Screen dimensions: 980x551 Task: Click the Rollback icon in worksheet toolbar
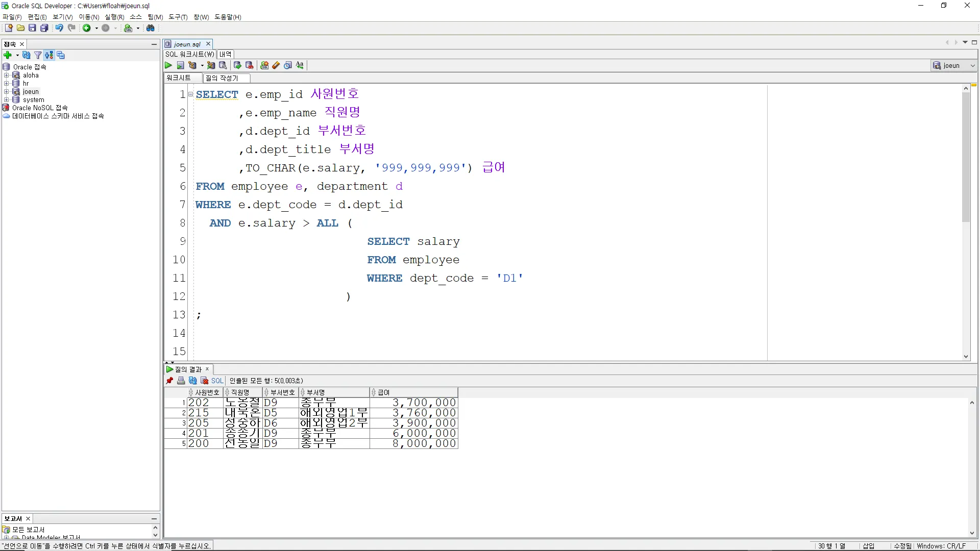249,65
